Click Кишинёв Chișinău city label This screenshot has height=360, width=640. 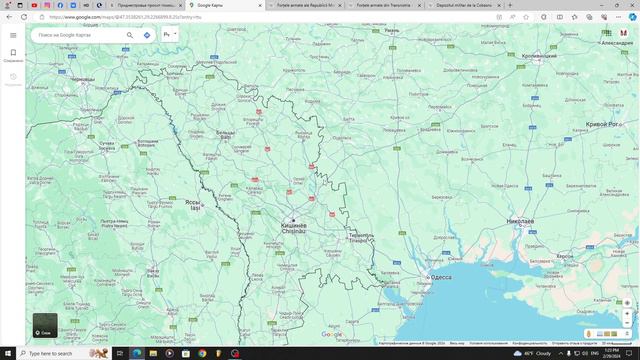click(293, 228)
